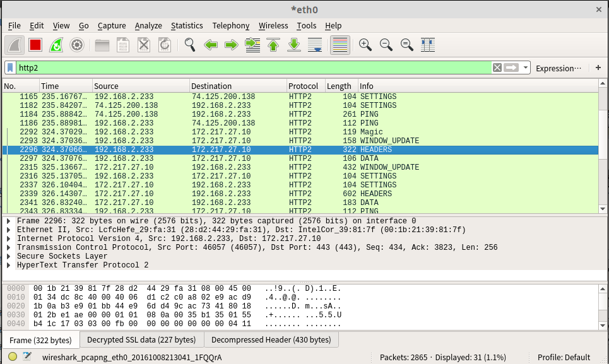609x364 pixels.
Task: Jump to the last packet
Action: (293, 45)
